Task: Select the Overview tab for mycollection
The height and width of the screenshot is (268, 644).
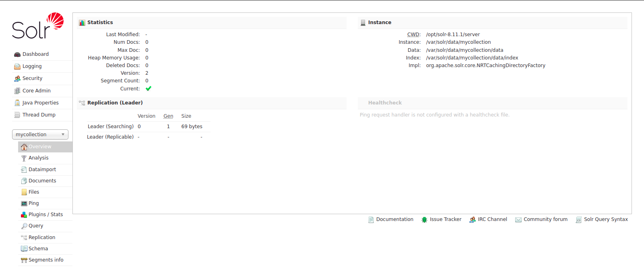Action: click(x=45, y=147)
